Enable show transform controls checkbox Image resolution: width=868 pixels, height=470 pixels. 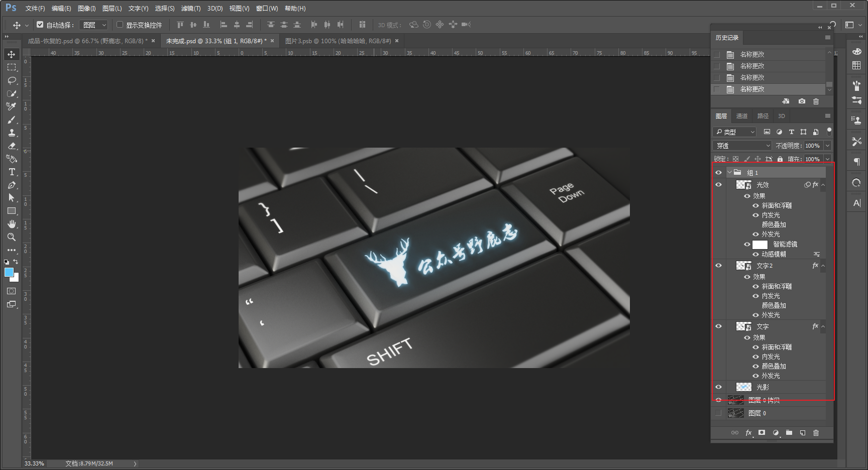click(120, 24)
